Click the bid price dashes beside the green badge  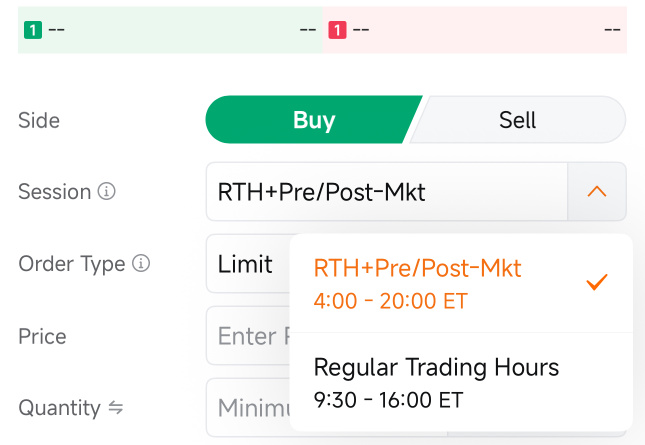tap(56, 30)
